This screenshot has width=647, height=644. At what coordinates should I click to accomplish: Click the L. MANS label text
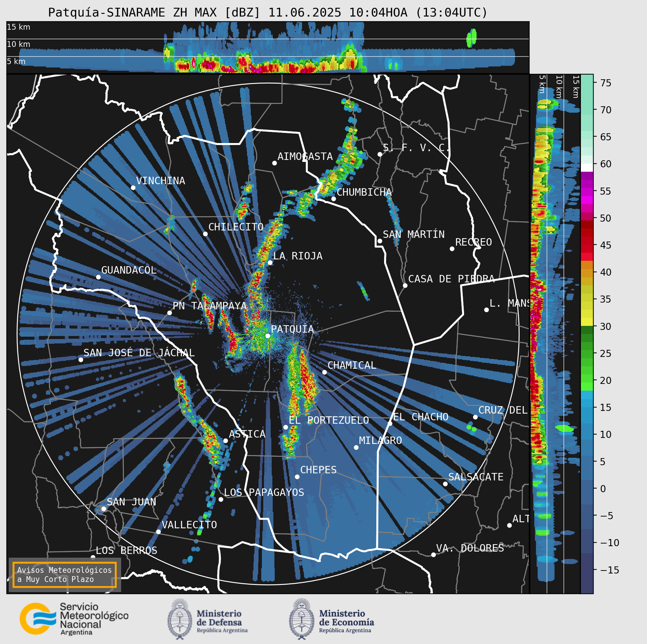point(509,303)
